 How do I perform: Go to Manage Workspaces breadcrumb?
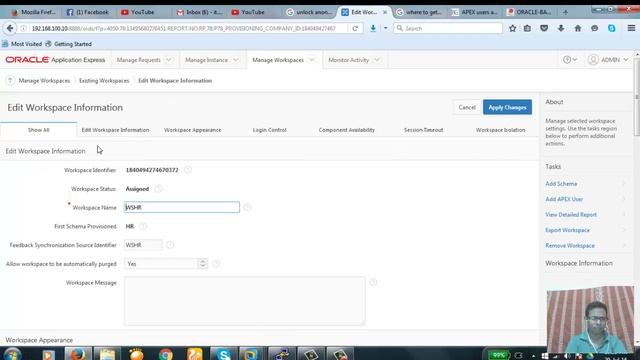click(44, 81)
